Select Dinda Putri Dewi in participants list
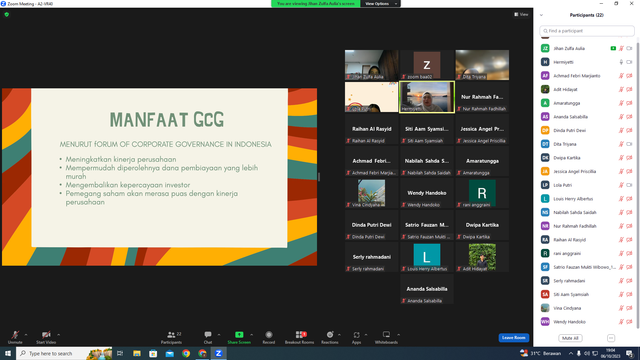Viewport: 640px width, 360px height. (x=587, y=131)
